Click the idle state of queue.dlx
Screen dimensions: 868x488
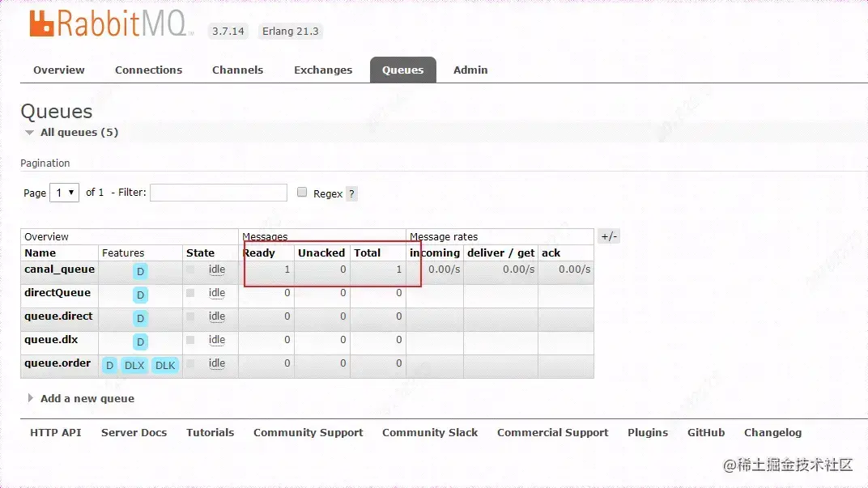tap(217, 340)
